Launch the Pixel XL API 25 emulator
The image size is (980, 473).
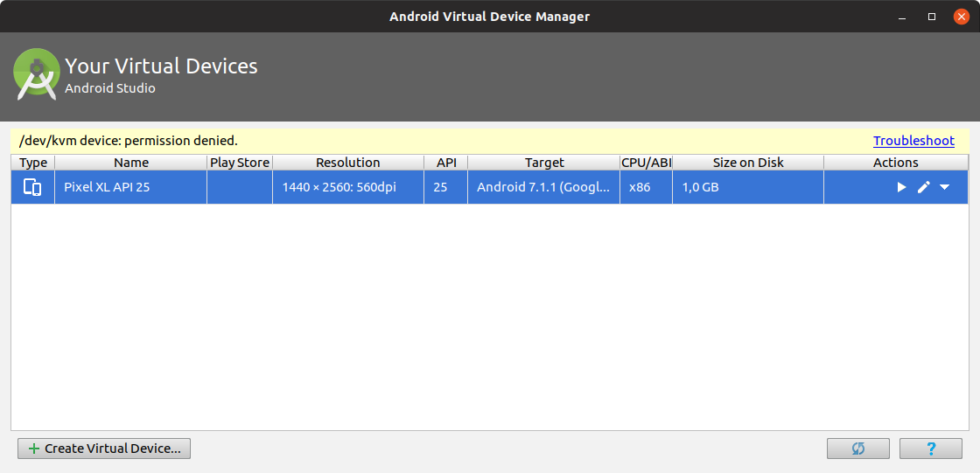[901, 187]
